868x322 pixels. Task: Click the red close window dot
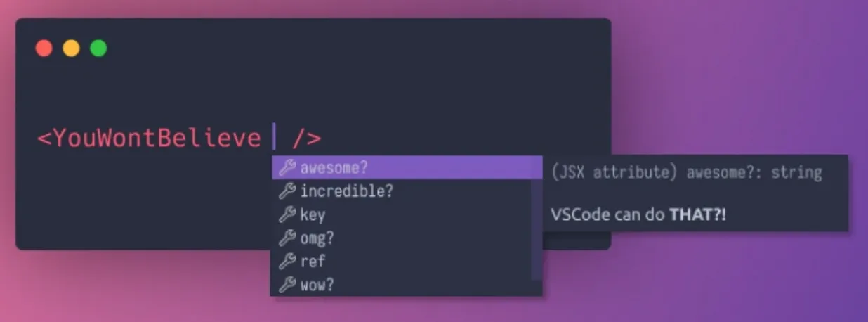(44, 49)
